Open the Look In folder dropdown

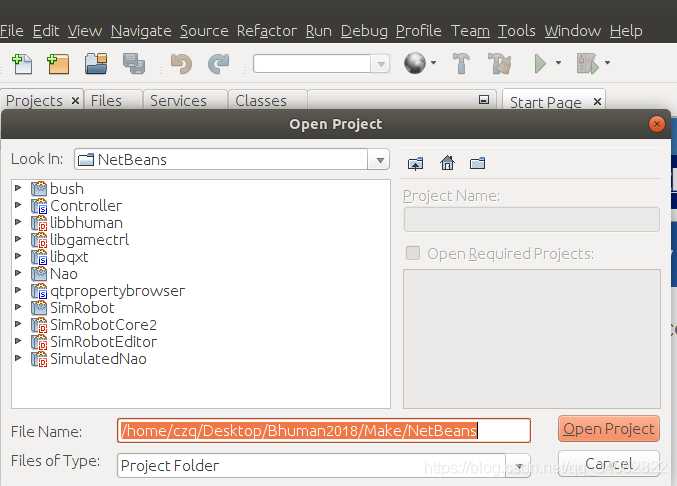[x=380, y=160]
